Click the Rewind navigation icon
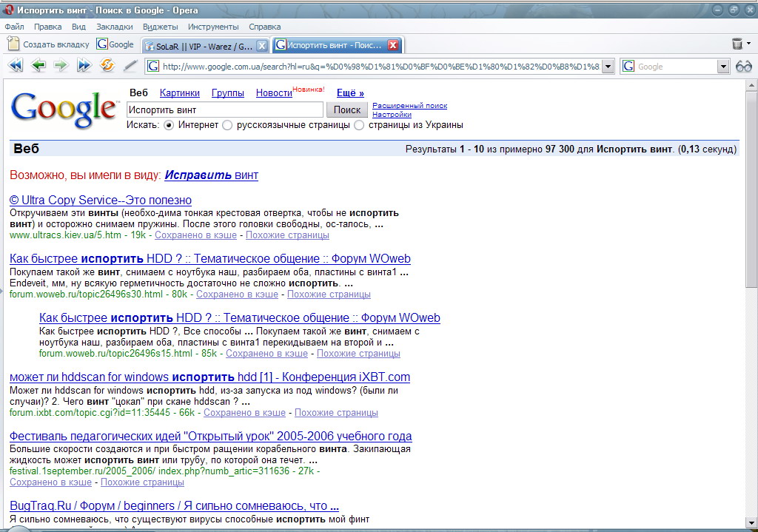Viewport: 758px width, 532px height. click(15, 66)
